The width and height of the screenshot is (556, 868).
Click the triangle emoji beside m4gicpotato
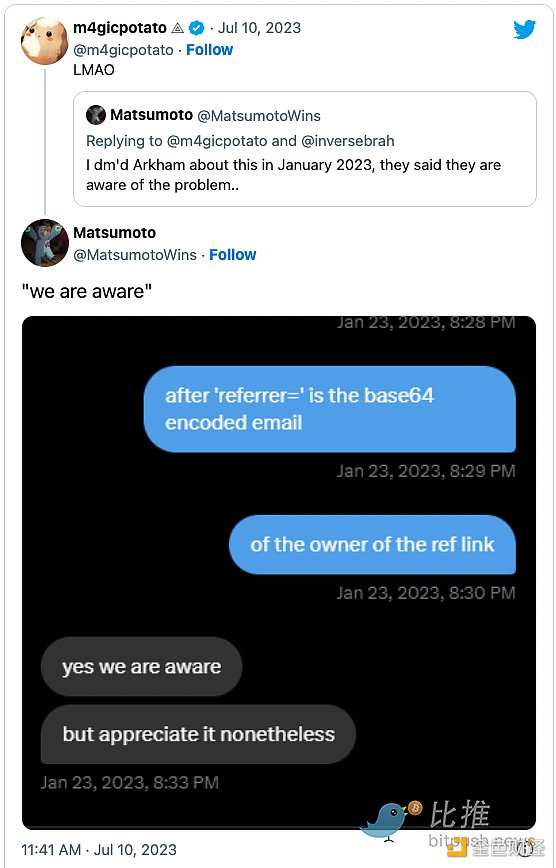177,28
